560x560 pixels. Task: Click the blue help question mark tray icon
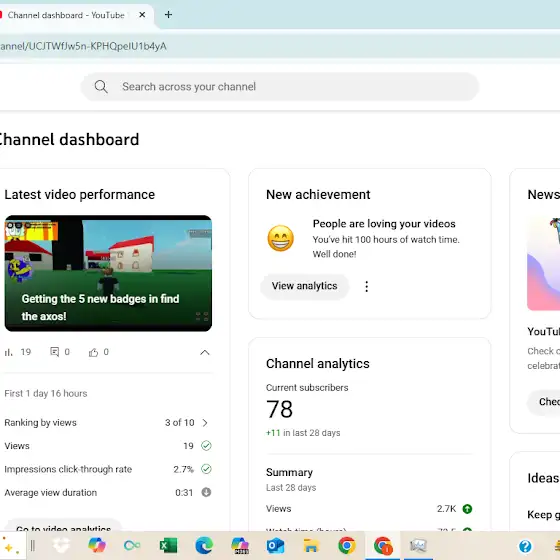[x=525, y=546]
